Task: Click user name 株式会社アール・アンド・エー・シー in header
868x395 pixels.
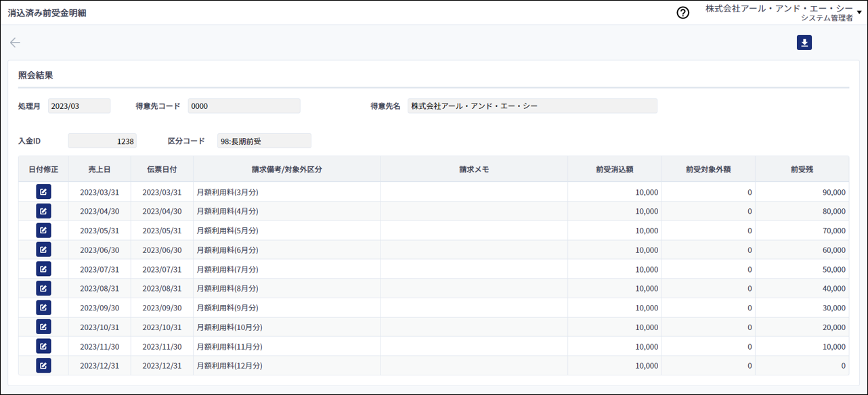Action: 779,9
